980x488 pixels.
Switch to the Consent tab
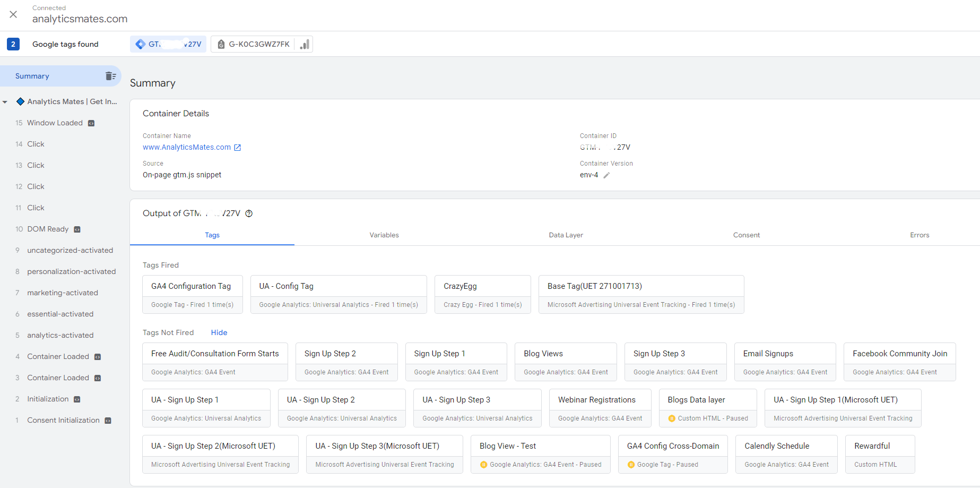point(747,235)
